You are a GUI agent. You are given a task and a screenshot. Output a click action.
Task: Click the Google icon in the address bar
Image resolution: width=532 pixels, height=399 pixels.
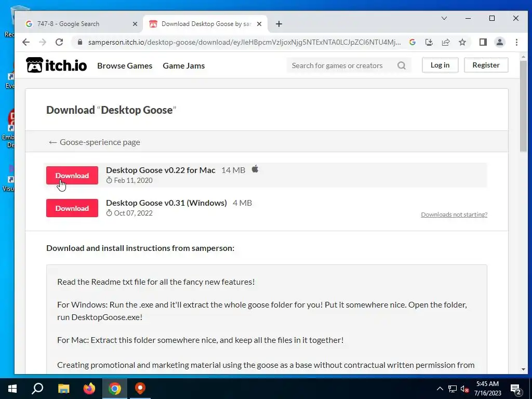tap(413, 42)
